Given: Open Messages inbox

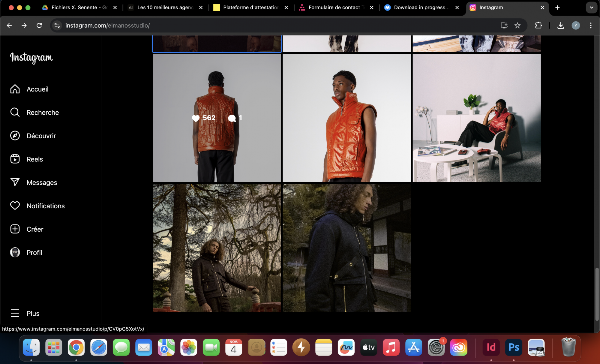Looking at the screenshot, I should pyautogui.click(x=42, y=182).
